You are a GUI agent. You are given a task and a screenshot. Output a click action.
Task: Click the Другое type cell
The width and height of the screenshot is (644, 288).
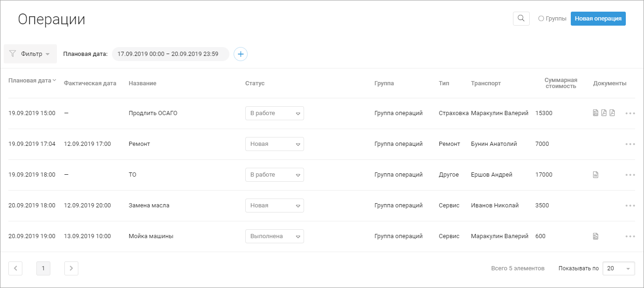(x=449, y=175)
